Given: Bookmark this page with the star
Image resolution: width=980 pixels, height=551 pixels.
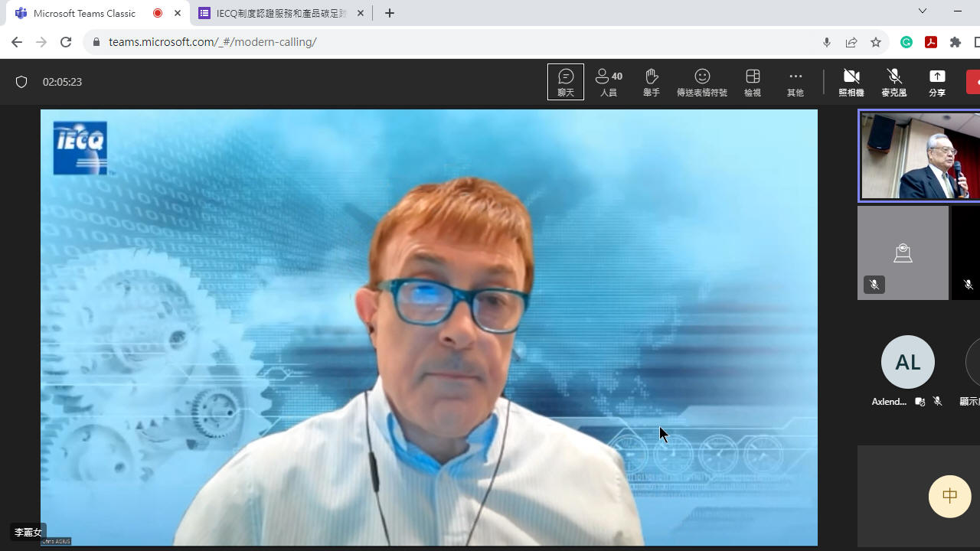Looking at the screenshot, I should (876, 42).
